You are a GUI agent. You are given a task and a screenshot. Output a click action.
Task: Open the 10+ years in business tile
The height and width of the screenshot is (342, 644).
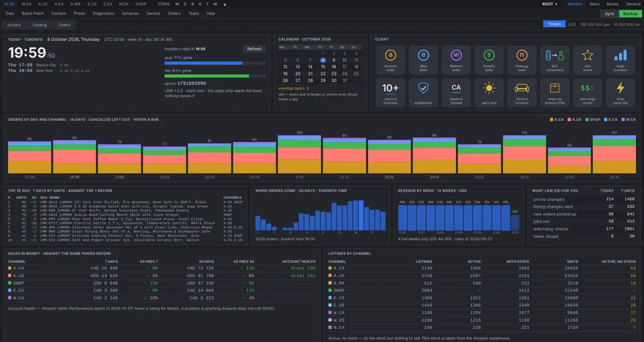(x=390, y=93)
